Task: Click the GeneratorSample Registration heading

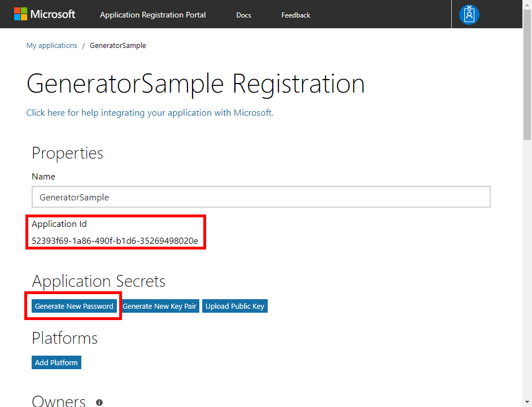Action: [195, 84]
